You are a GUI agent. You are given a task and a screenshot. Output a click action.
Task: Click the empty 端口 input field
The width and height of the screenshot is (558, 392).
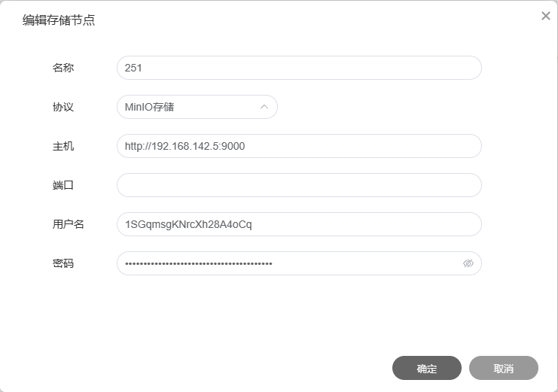coord(299,185)
